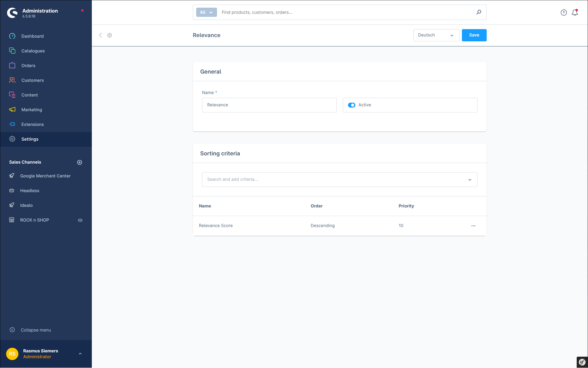Click the Save button

pyautogui.click(x=474, y=35)
